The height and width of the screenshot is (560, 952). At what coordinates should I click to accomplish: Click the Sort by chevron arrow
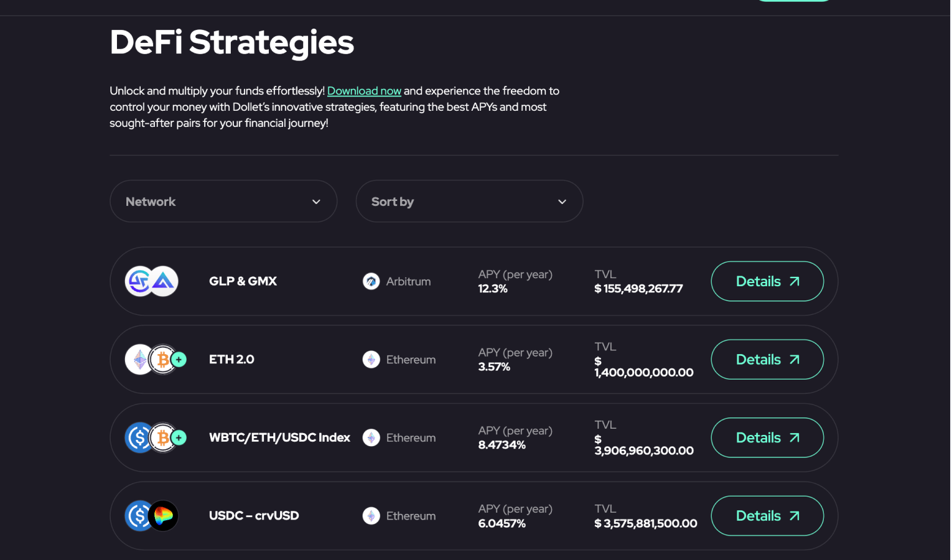tap(562, 202)
